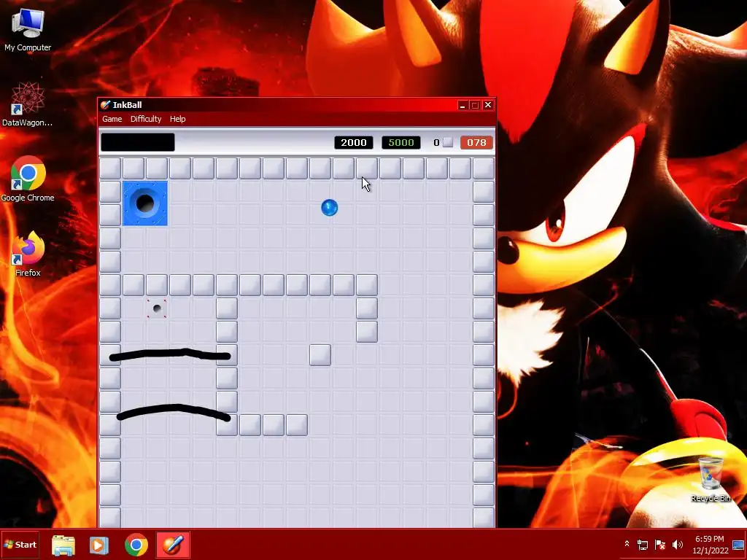Image resolution: width=747 pixels, height=560 pixels.
Task: Open the DataWagon desktop shortcut
Action: [x=28, y=104]
